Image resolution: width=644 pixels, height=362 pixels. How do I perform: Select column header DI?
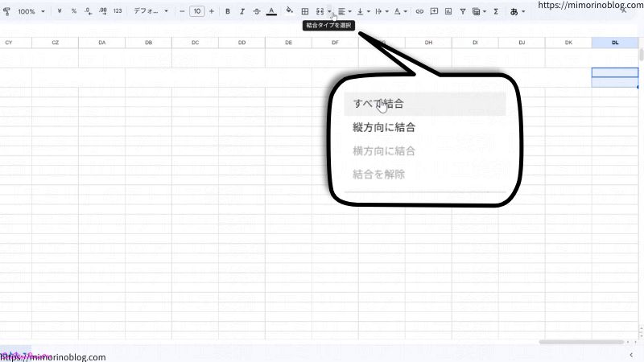tap(475, 43)
